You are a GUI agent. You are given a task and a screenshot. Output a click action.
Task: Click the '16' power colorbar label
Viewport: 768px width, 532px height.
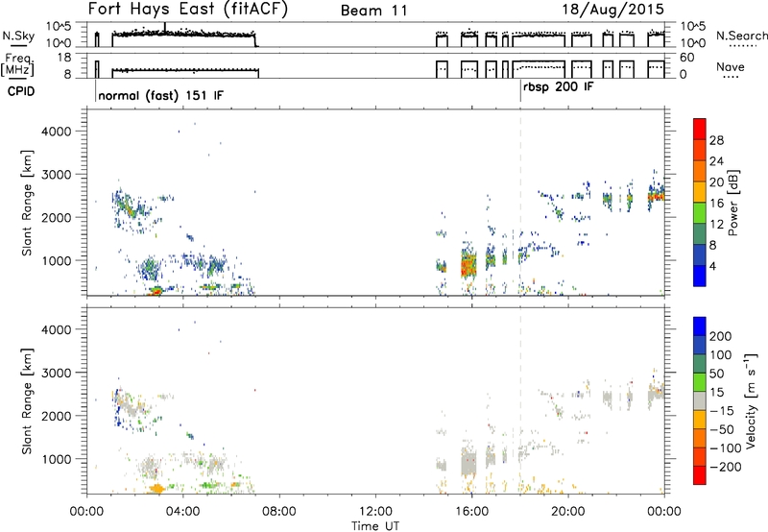pyautogui.click(x=716, y=204)
